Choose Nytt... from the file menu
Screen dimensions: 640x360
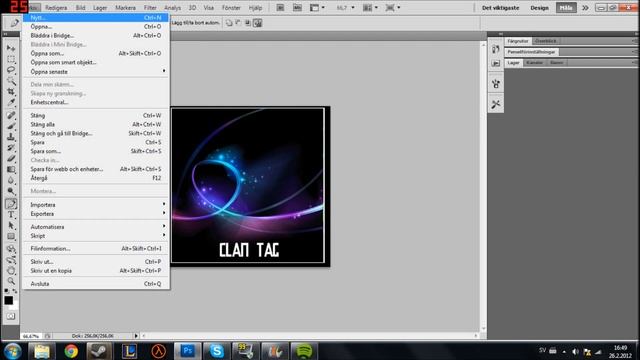pos(96,18)
